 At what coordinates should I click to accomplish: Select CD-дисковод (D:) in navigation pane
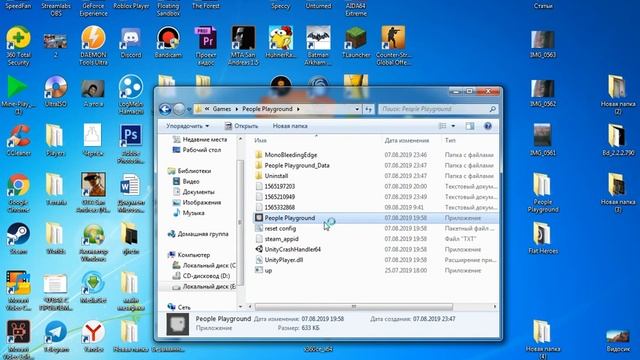click(201, 276)
